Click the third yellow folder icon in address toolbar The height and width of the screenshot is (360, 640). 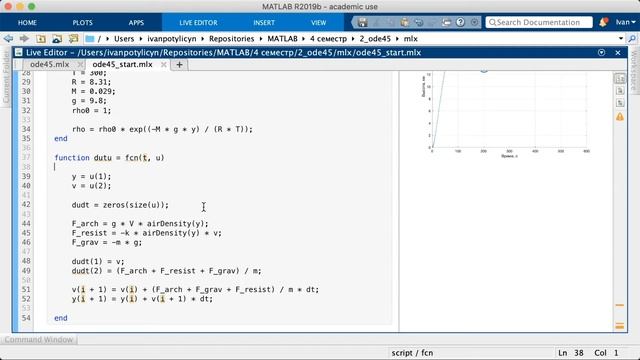click(73, 39)
